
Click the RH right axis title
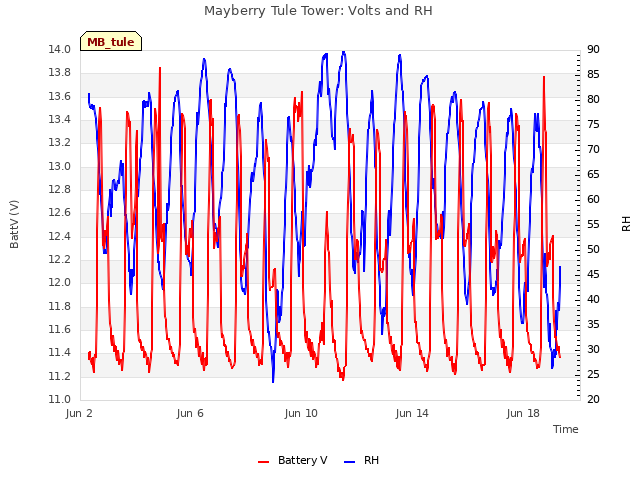click(626, 224)
